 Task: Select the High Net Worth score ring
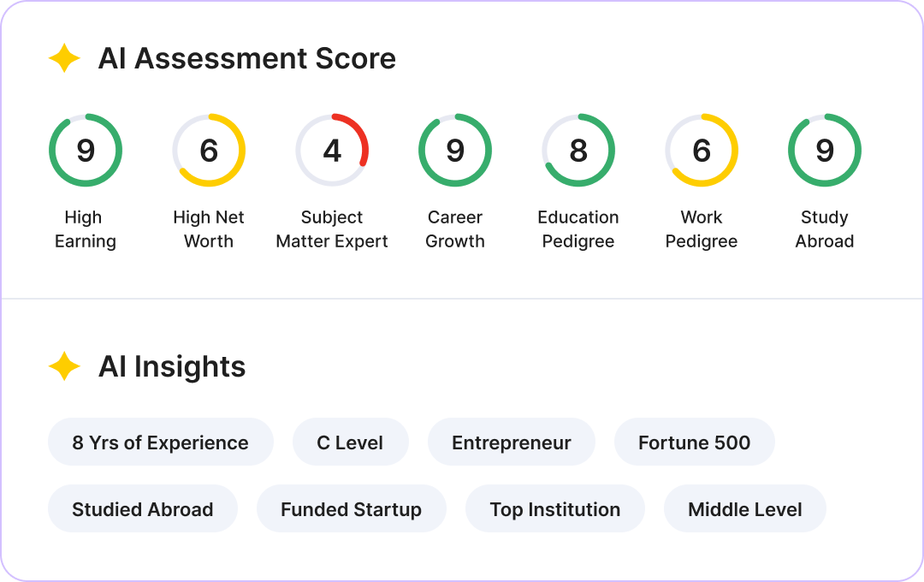[x=209, y=151]
